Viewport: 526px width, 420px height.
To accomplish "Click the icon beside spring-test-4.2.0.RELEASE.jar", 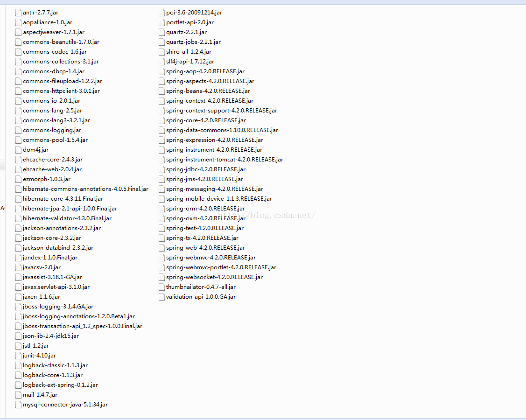I will 161,228.
